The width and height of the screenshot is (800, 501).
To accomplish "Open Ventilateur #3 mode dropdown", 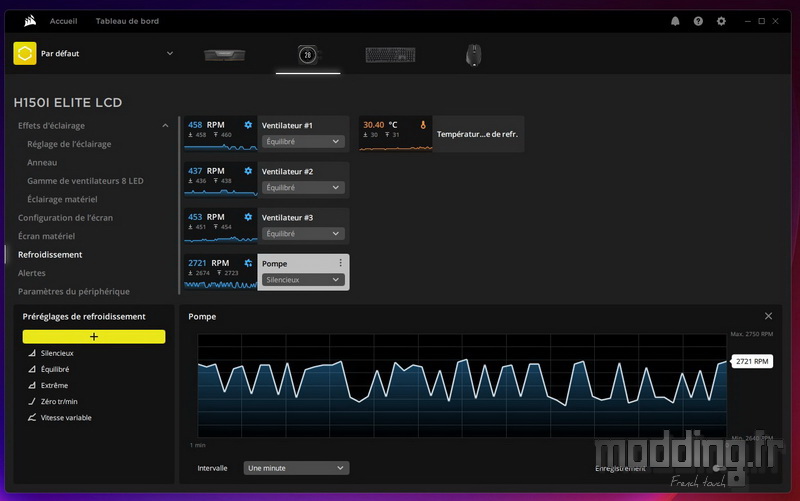I will 303,233.
